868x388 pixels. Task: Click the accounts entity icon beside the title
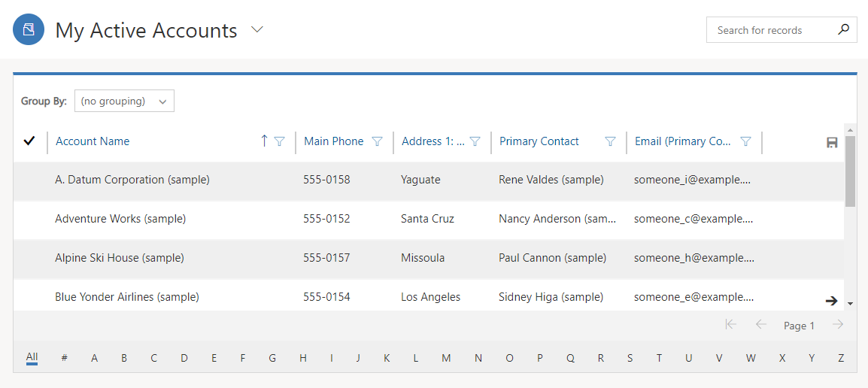coord(29,29)
